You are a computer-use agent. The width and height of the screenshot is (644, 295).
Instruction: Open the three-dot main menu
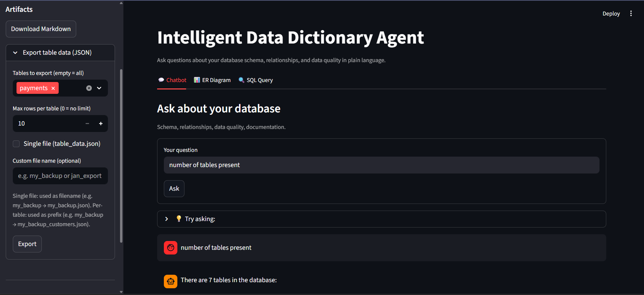tap(631, 14)
